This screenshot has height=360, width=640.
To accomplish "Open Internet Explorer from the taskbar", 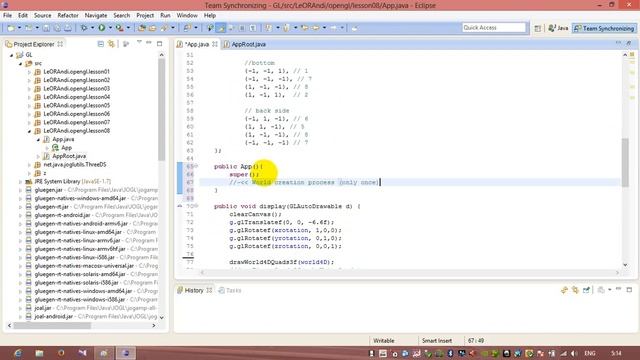I will click(18, 353).
